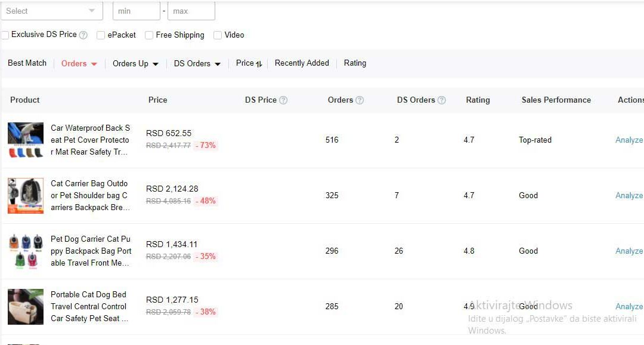Open the Orders Up sort dropdown
Image resolution: width=644 pixels, height=345 pixels.
tap(135, 64)
